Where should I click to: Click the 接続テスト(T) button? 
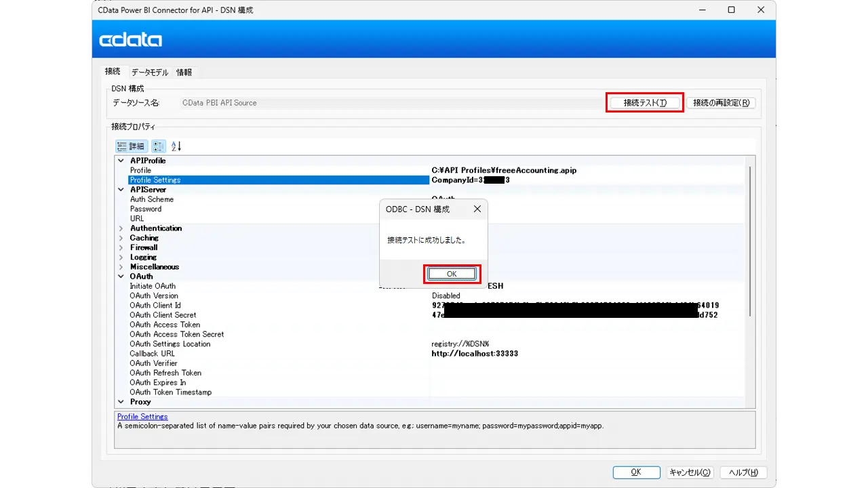click(x=645, y=103)
